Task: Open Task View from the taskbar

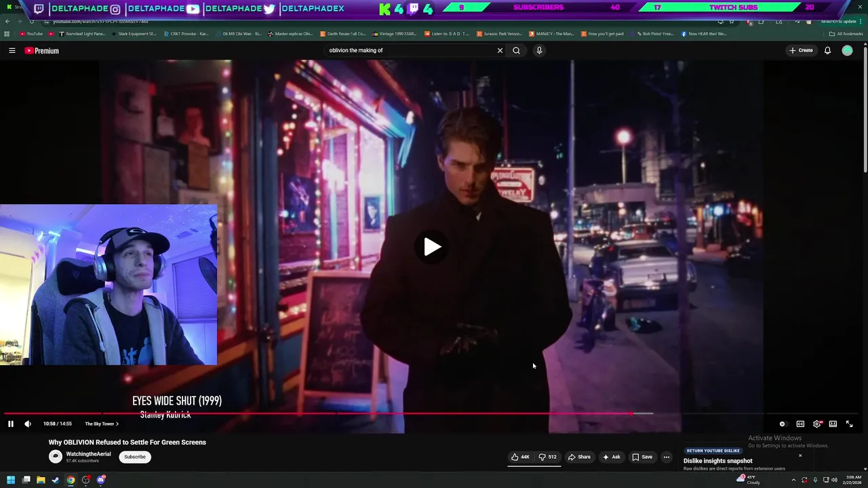Action: pos(26,480)
